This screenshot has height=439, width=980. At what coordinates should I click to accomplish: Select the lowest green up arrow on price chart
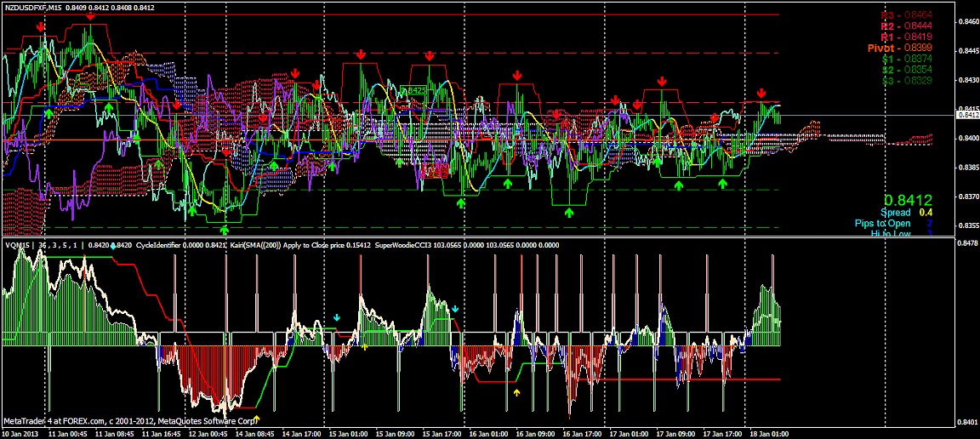coord(225,230)
